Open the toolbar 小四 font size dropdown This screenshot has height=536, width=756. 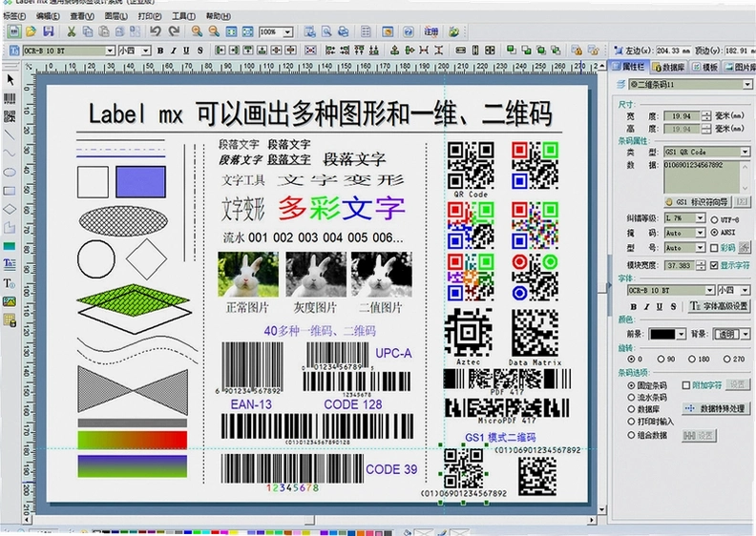[146, 51]
